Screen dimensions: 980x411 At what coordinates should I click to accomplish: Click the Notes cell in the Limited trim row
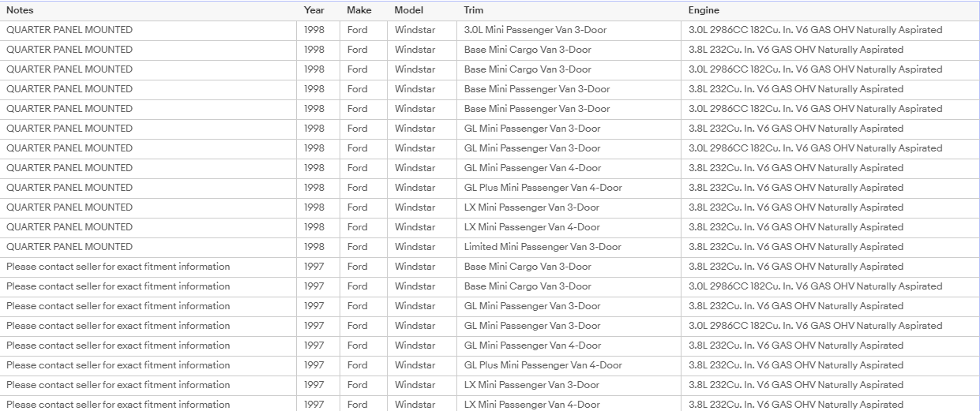(x=69, y=247)
